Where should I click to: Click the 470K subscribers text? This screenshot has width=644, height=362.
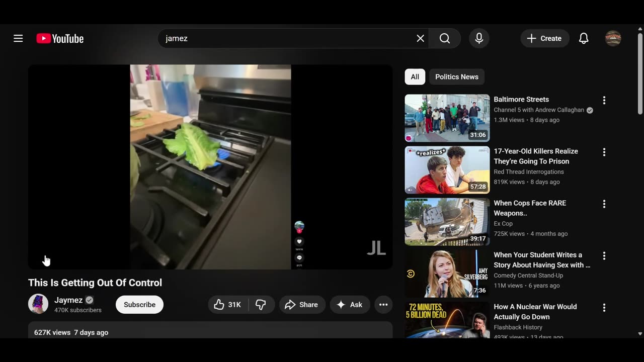(78, 310)
